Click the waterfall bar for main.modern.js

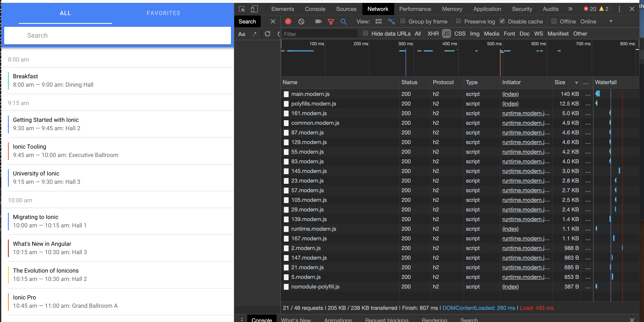(x=598, y=94)
